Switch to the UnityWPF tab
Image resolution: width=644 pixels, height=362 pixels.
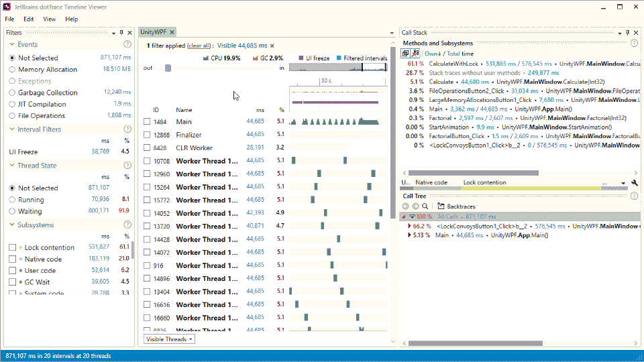click(x=154, y=32)
